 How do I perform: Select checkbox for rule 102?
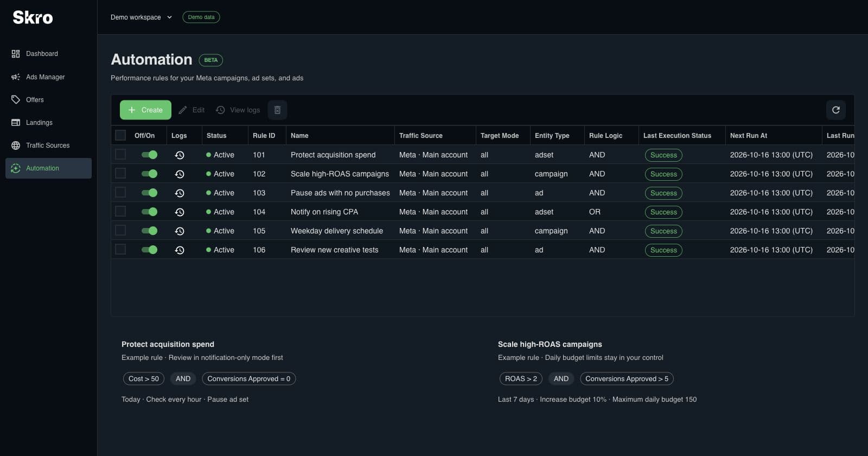pos(120,173)
